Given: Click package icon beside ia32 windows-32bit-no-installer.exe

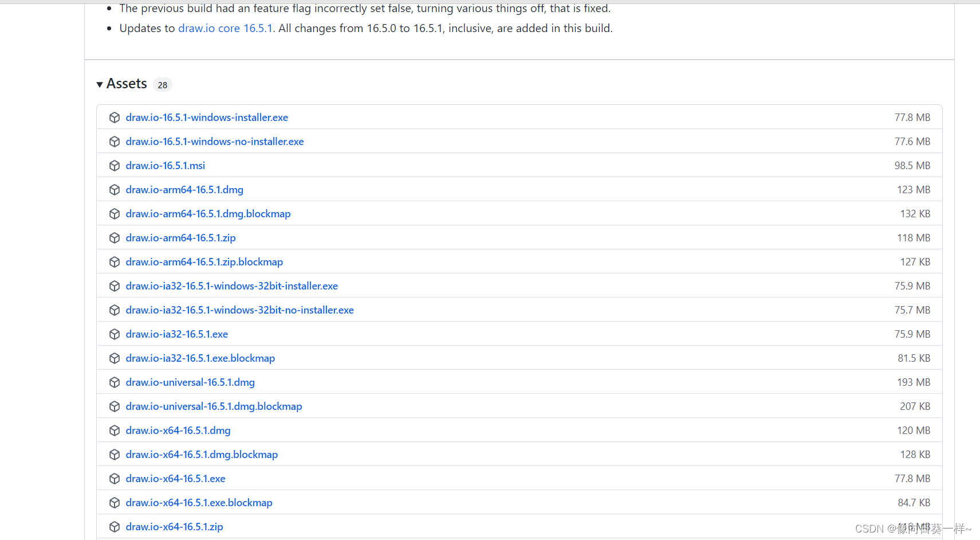Looking at the screenshot, I should (x=115, y=310).
